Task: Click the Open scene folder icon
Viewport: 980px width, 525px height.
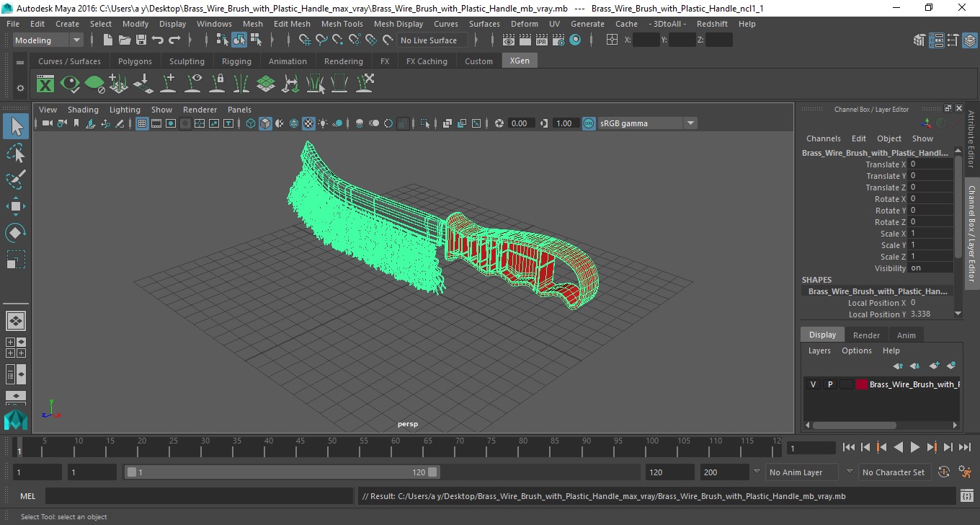Action: tap(124, 40)
